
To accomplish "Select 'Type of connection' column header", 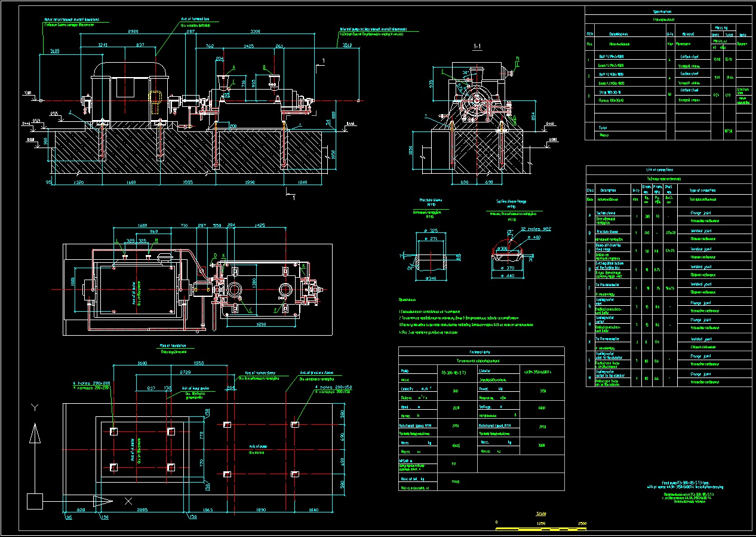I will tap(702, 191).
